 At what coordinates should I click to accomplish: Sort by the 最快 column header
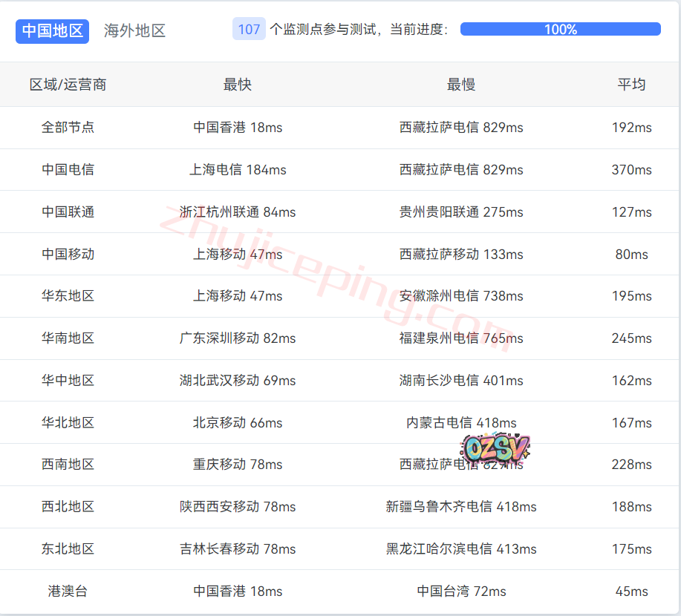238,85
